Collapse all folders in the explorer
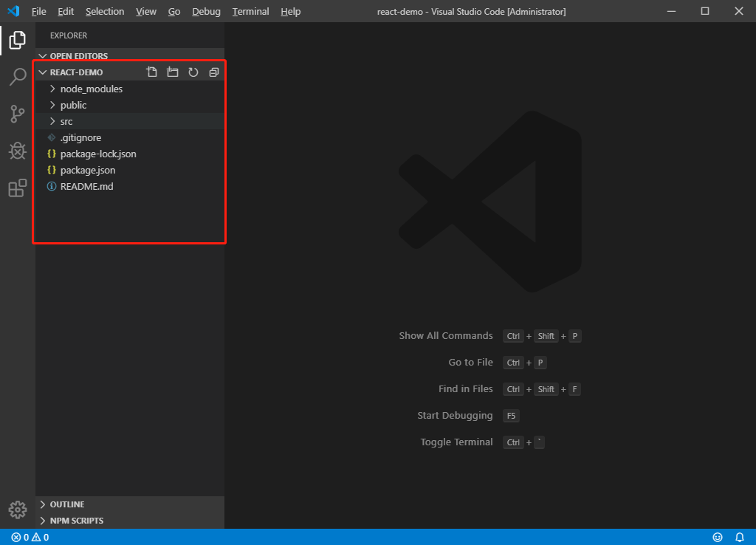 tap(213, 72)
